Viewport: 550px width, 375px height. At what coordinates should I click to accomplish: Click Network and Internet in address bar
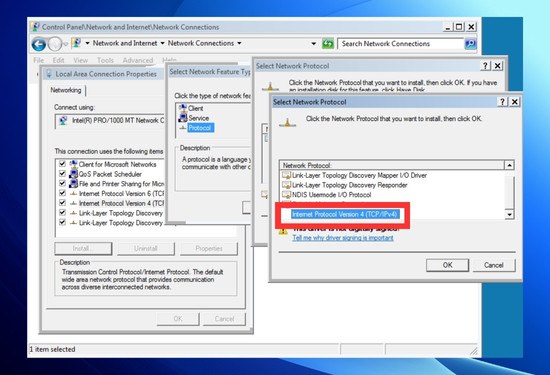[125, 43]
